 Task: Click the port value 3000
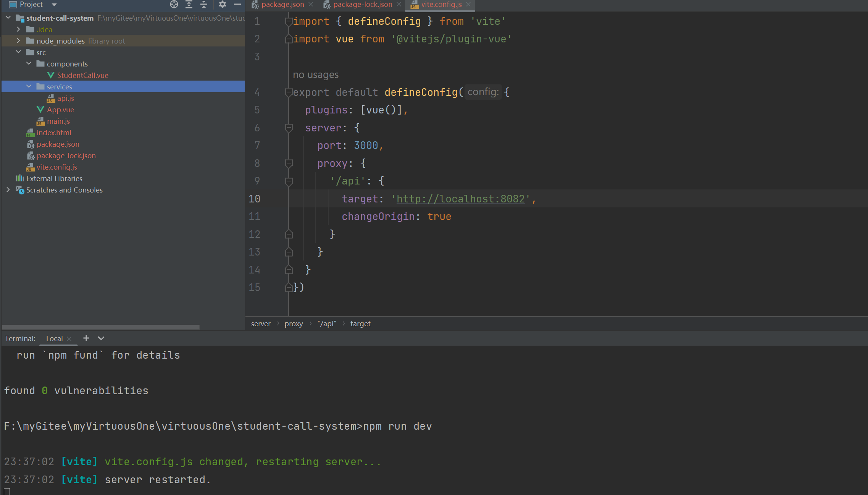point(366,146)
